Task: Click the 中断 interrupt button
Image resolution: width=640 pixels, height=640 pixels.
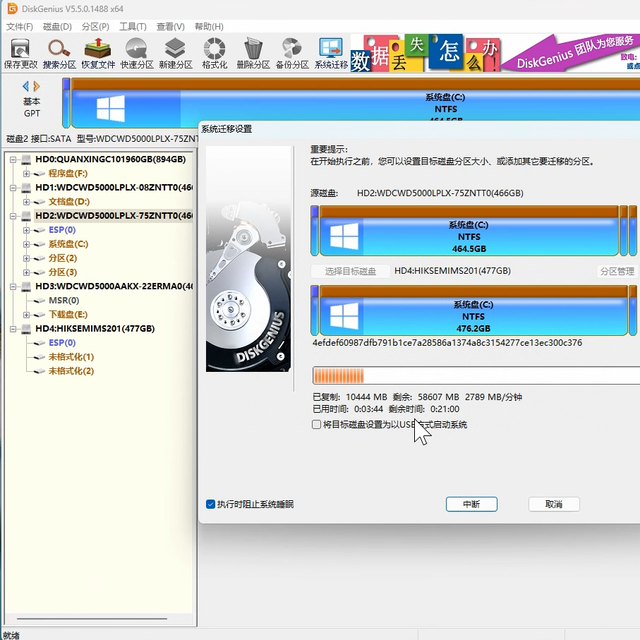Action: tap(471, 504)
